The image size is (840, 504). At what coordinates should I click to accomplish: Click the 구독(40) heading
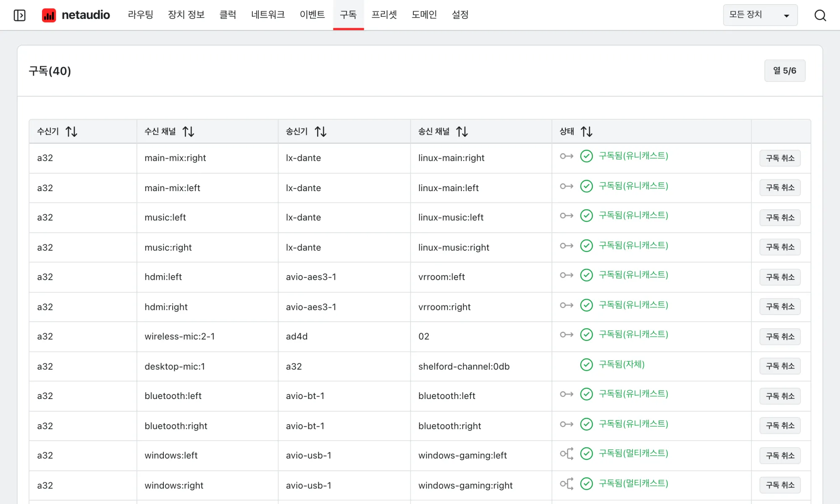tap(50, 71)
